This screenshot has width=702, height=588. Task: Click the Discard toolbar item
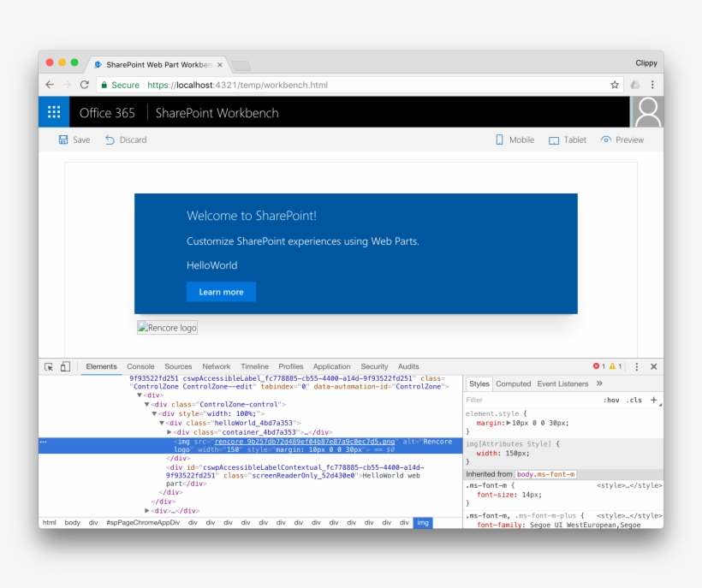point(126,140)
